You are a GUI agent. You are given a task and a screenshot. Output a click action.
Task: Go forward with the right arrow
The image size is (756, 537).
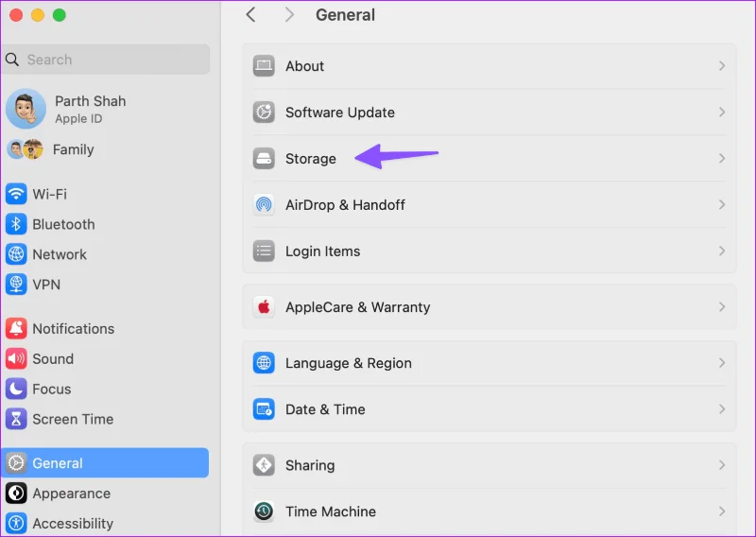(x=289, y=14)
